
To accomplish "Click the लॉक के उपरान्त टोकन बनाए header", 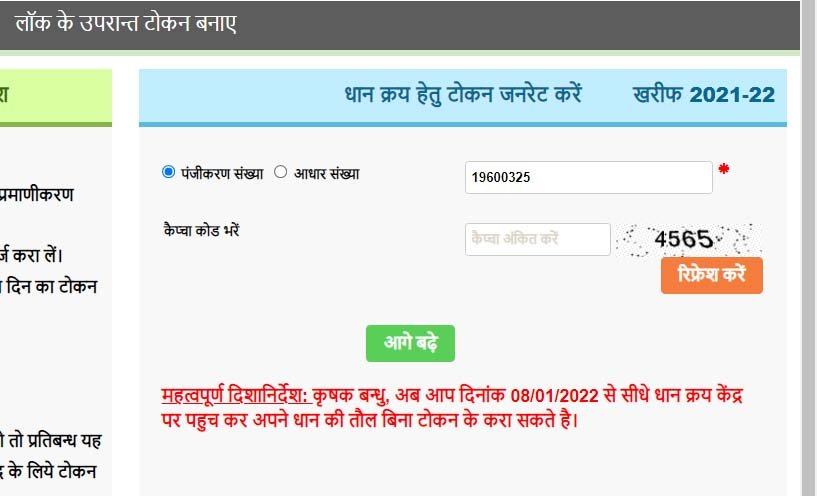I will click(x=126, y=23).
